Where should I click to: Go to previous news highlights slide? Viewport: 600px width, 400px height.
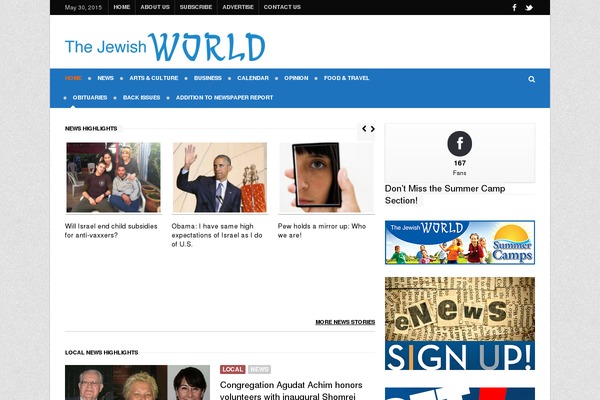[x=364, y=129]
